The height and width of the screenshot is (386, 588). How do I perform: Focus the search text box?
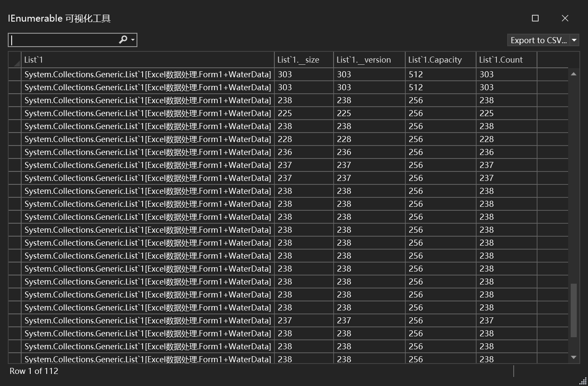[64, 40]
